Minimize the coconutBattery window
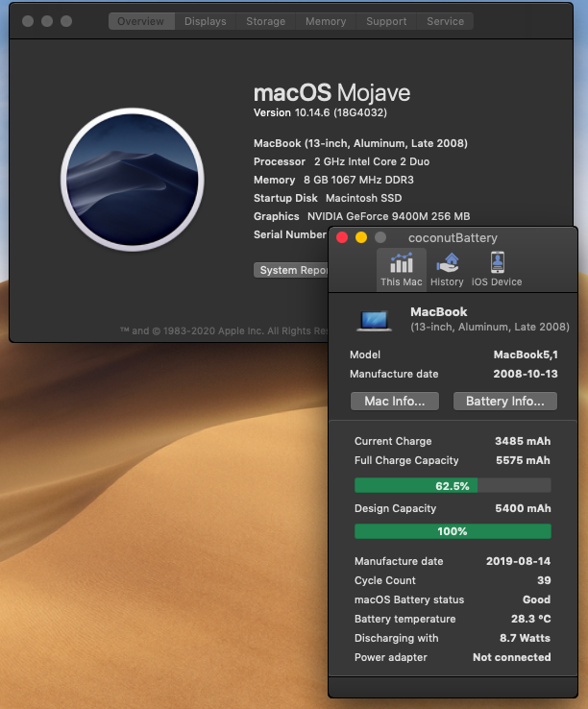Screen dimensions: 588x709 [x=361, y=237]
